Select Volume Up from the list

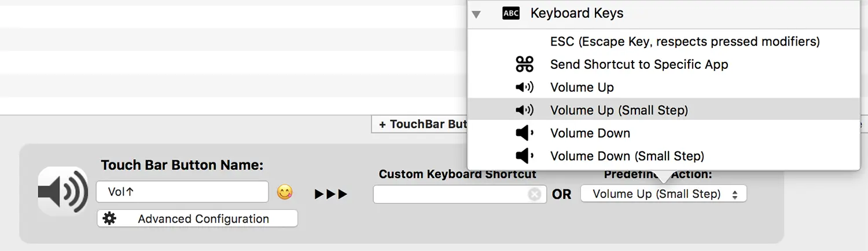(x=582, y=87)
